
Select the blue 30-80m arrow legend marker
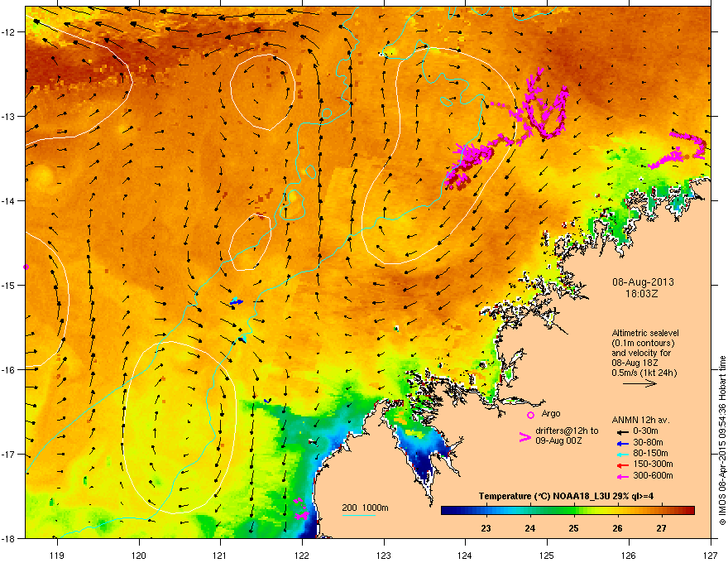(622, 443)
